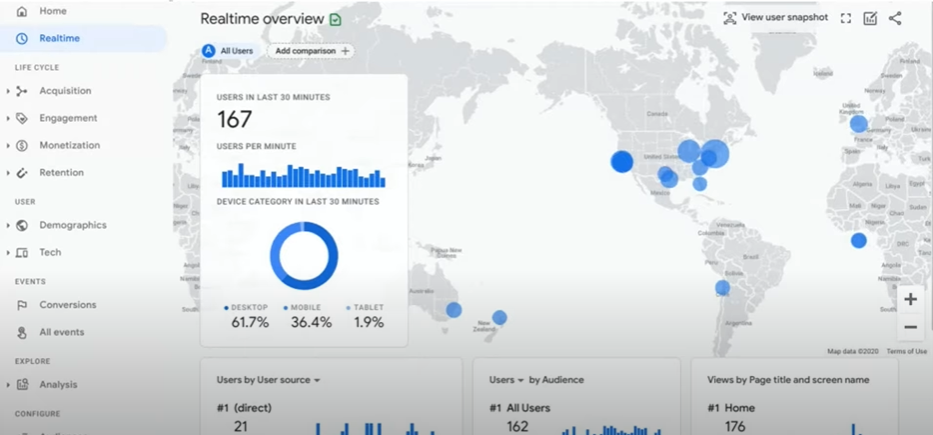Click the share icon at top right

[x=895, y=18]
